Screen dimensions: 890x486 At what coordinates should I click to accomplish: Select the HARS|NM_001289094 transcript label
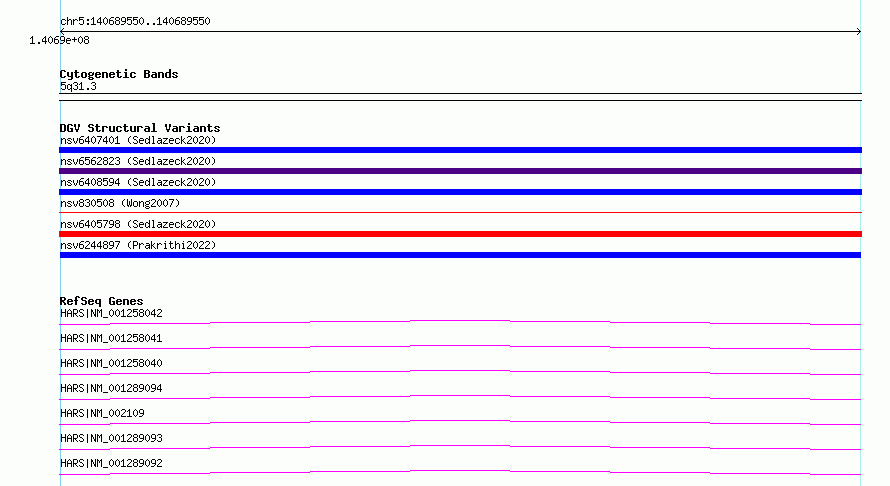tap(111, 388)
